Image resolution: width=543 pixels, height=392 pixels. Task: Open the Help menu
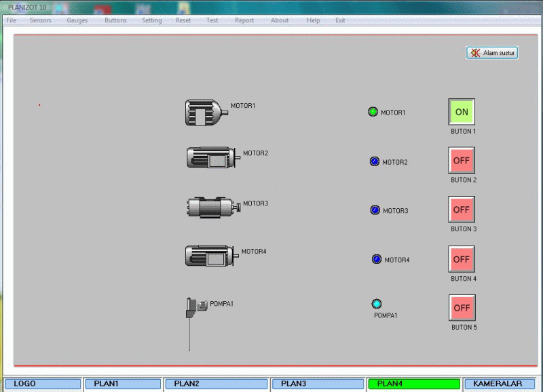tap(313, 20)
